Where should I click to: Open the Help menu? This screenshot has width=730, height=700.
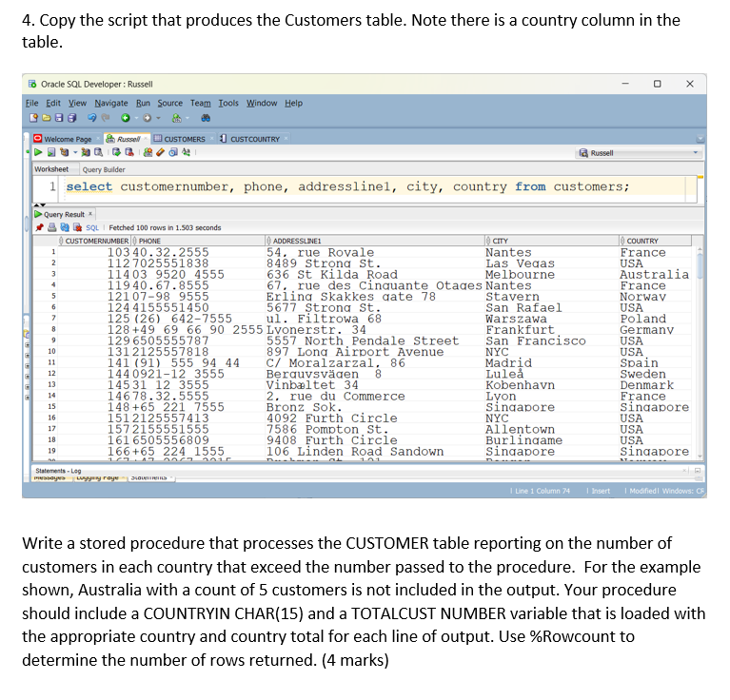coord(294,103)
